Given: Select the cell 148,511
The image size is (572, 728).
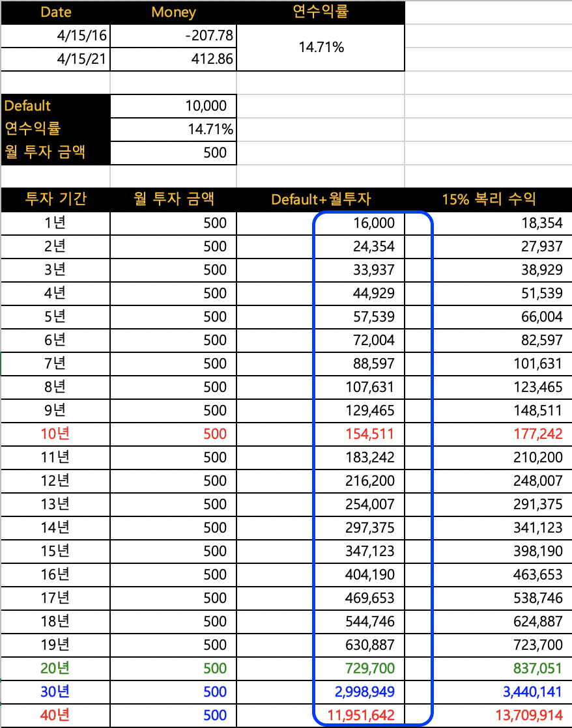Looking at the screenshot, I should [489, 411].
